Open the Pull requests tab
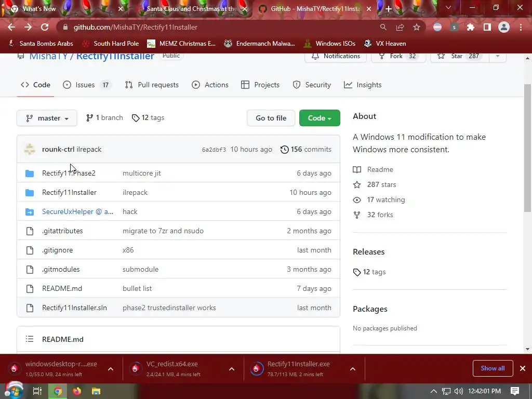 point(152,85)
